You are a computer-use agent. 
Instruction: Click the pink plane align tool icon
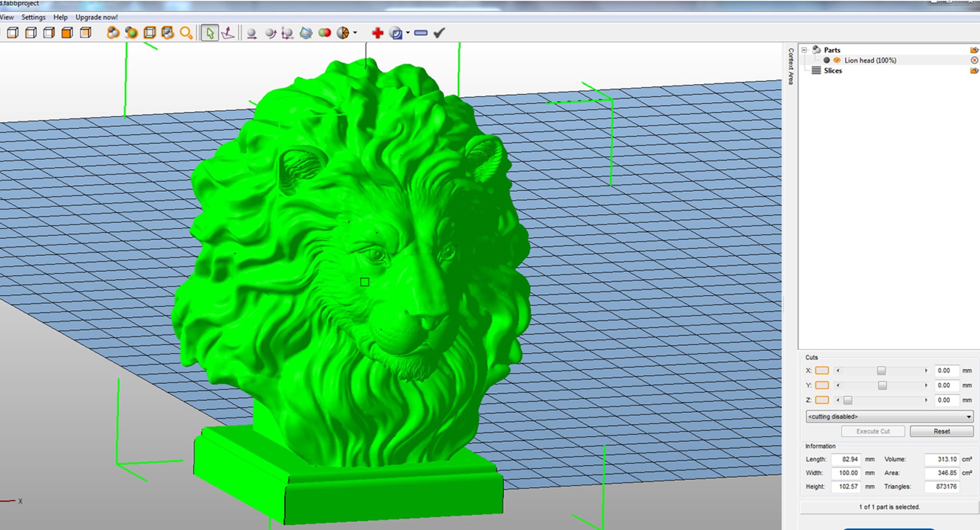coord(228,33)
